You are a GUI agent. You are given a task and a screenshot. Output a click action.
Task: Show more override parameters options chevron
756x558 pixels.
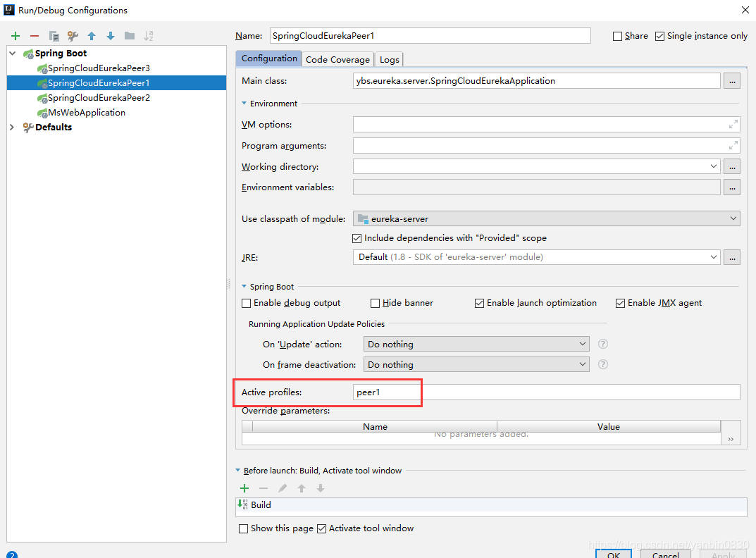coord(731,439)
